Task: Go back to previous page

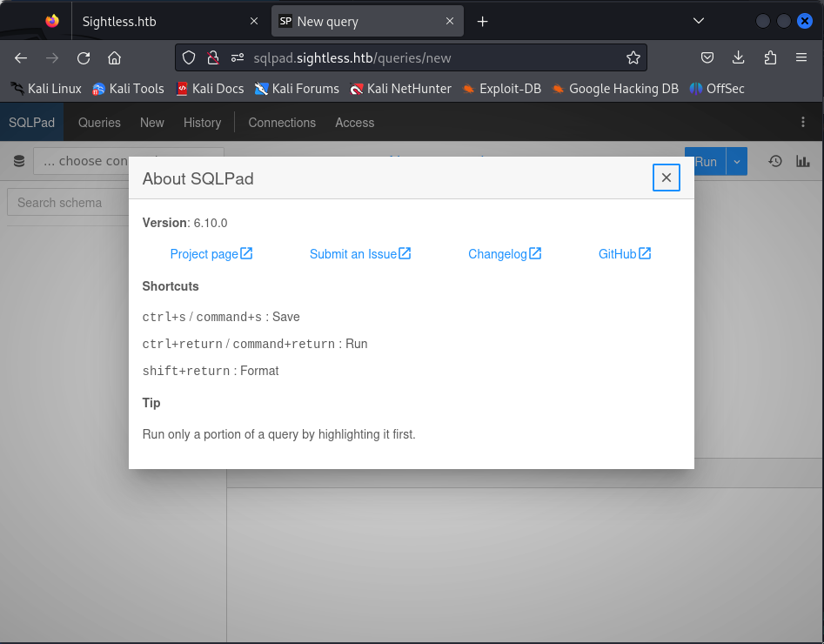Action: (21, 57)
